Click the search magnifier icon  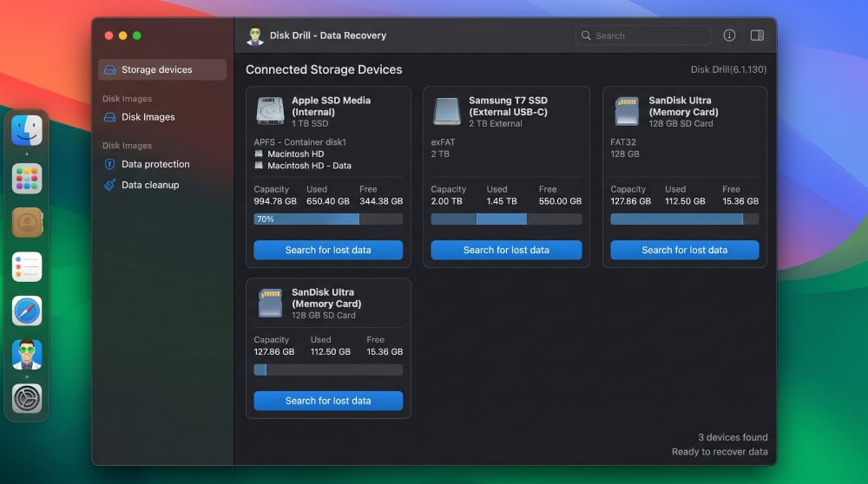point(586,36)
